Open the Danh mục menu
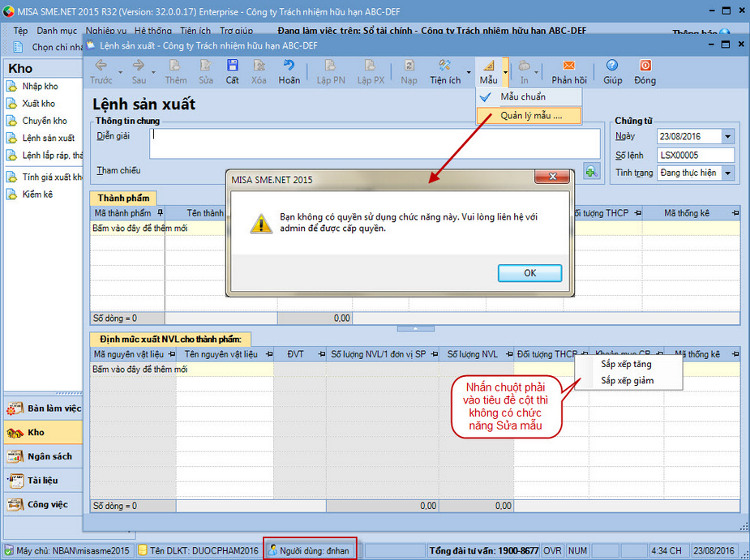750x560 pixels. tap(57, 31)
